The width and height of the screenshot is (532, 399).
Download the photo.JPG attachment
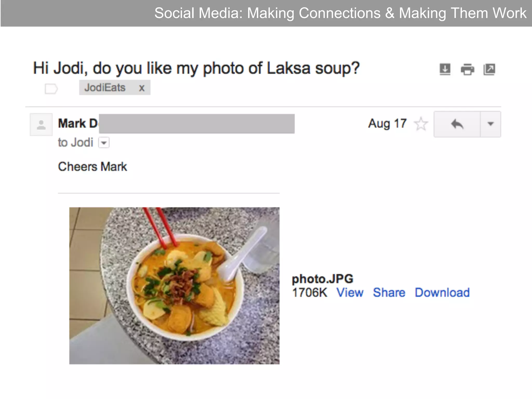click(x=442, y=293)
